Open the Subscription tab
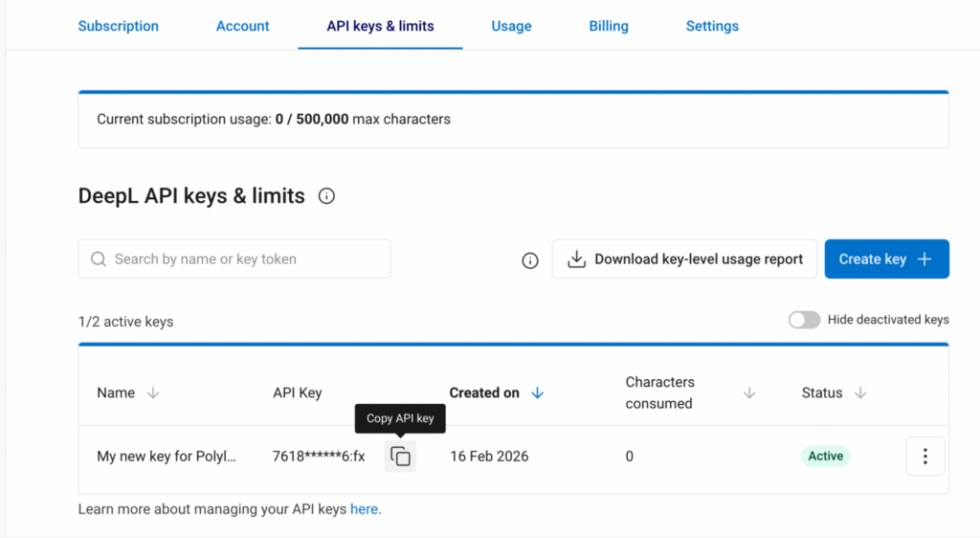Viewport: 980px width, 538px height. pyautogui.click(x=118, y=26)
